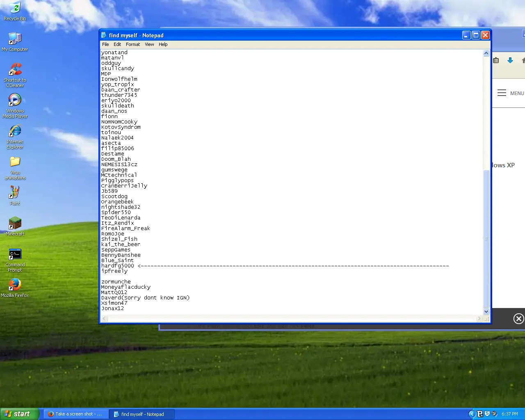Collapse the system tray with the chevron

click(x=472, y=414)
